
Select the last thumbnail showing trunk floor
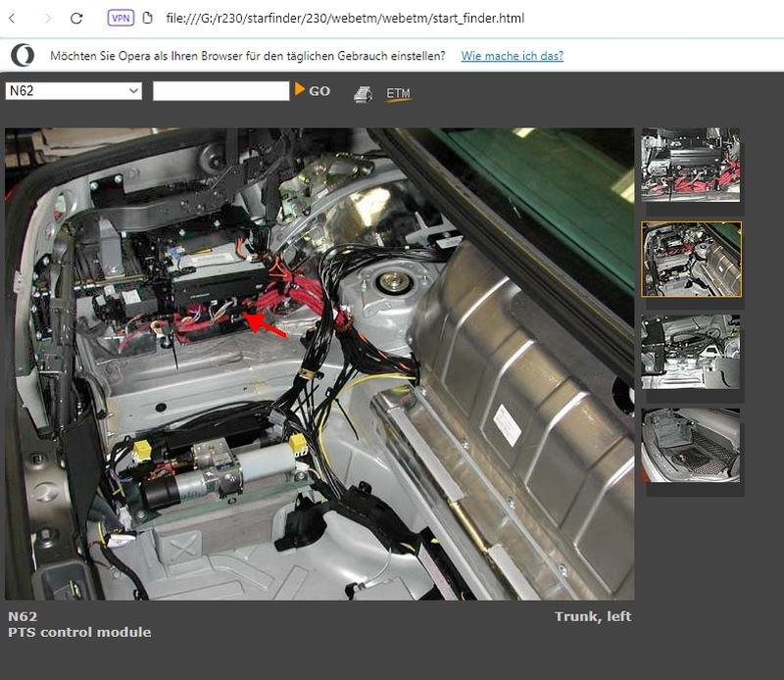tap(690, 446)
